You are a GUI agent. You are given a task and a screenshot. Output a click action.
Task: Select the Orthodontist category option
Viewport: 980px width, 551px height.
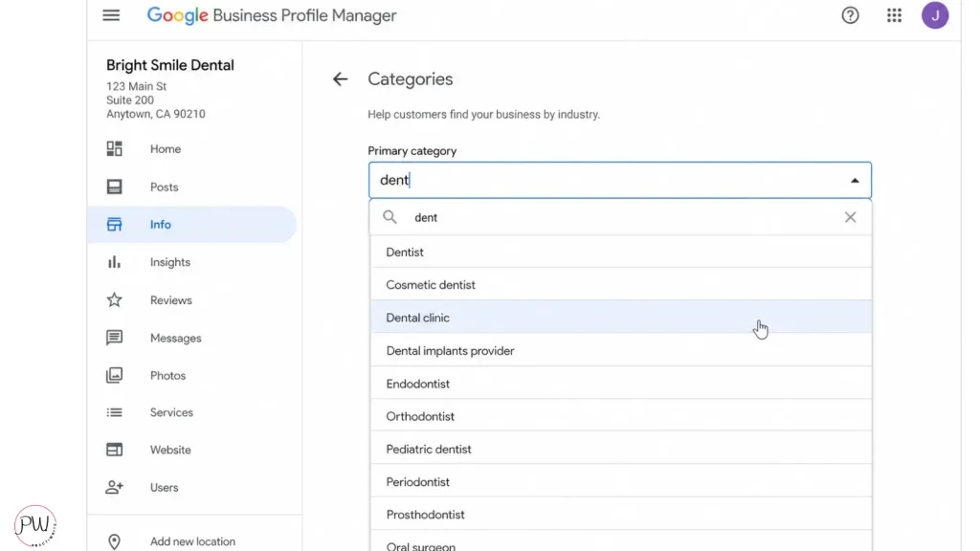420,416
